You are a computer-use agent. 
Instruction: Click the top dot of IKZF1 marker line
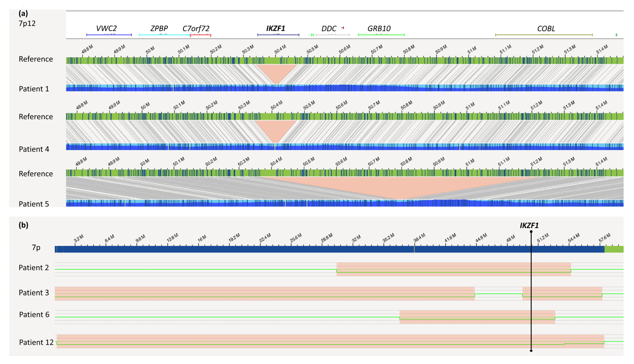[531, 232]
